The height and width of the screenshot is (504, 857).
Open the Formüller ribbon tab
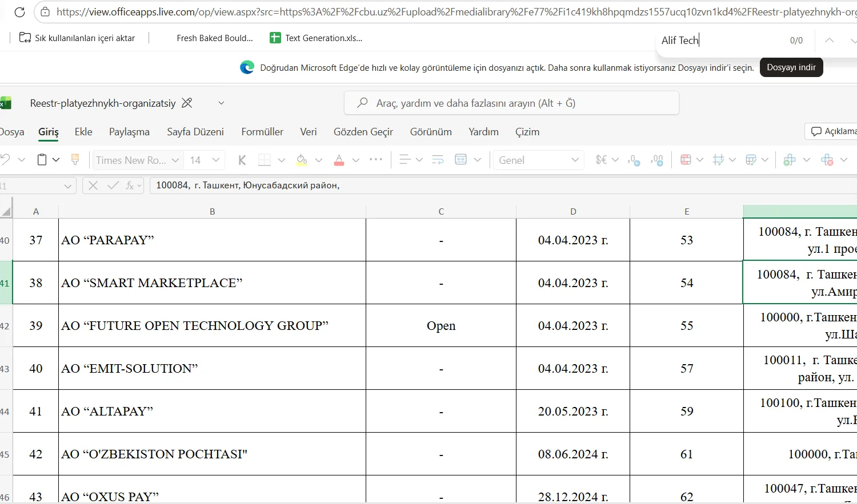(x=262, y=132)
